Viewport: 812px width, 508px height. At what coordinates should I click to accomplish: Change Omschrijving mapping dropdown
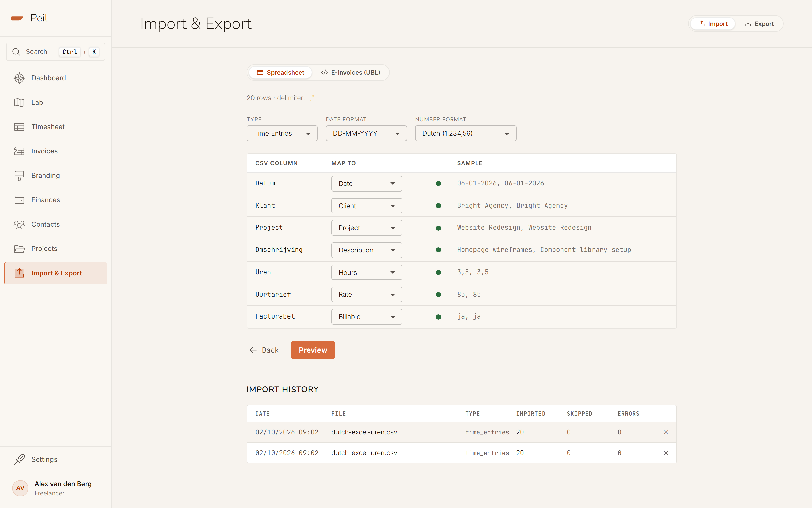pyautogui.click(x=366, y=250)
